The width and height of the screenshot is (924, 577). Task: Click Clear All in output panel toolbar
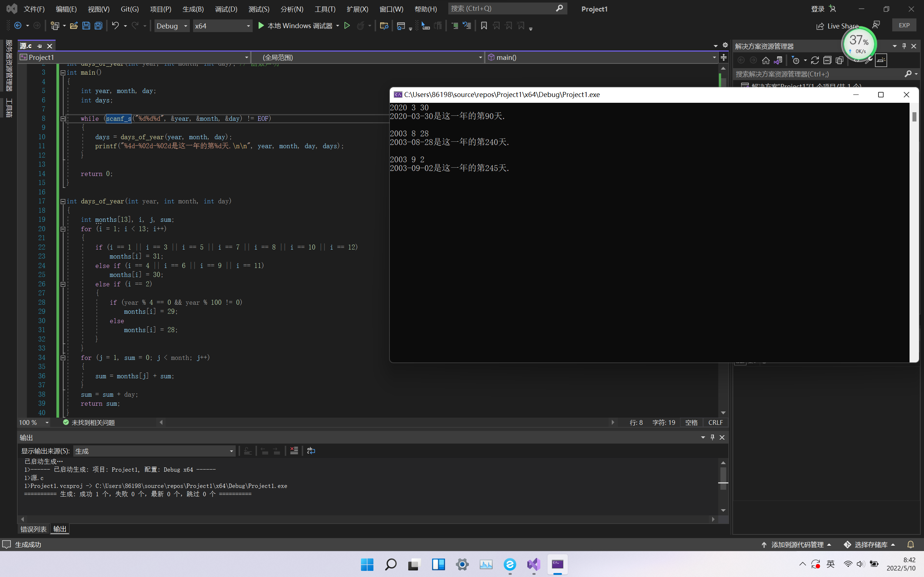[x=294, y=451]
